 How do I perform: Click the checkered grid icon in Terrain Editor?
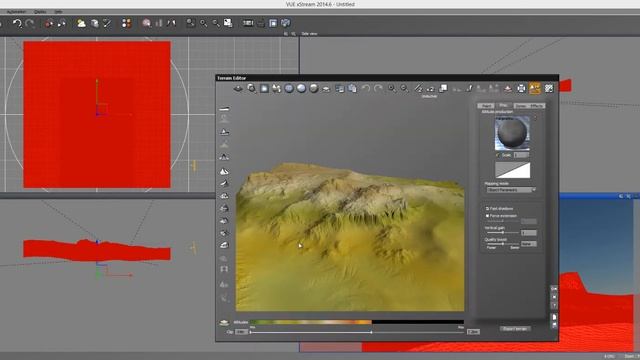click(x=549, y=88)
